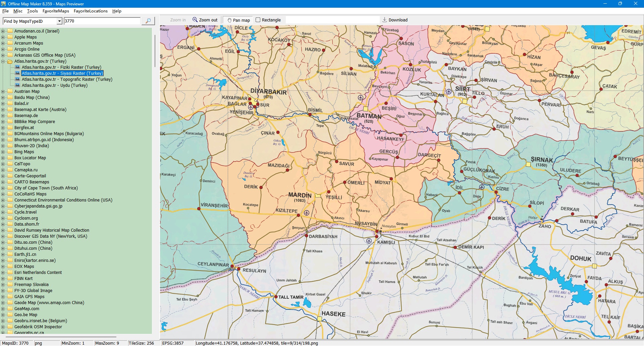
Task: Click the Topografic Raster layer icon
Action: pyautogui.click(x=18, y=79)
